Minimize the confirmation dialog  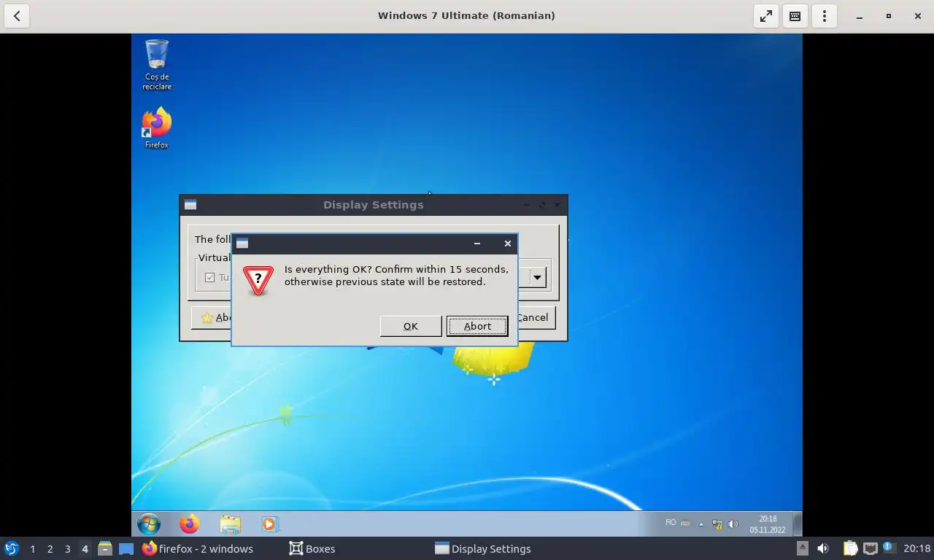[x=476, y=244]
